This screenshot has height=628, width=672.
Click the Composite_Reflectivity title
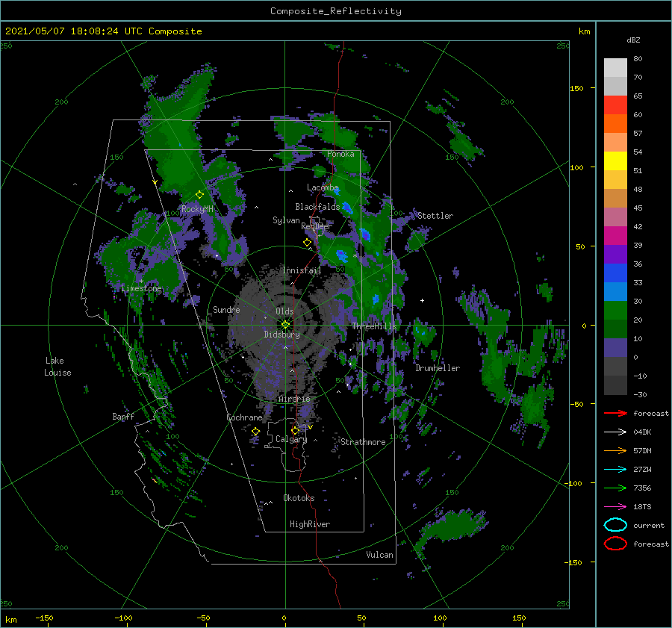(x=336, y=11)
